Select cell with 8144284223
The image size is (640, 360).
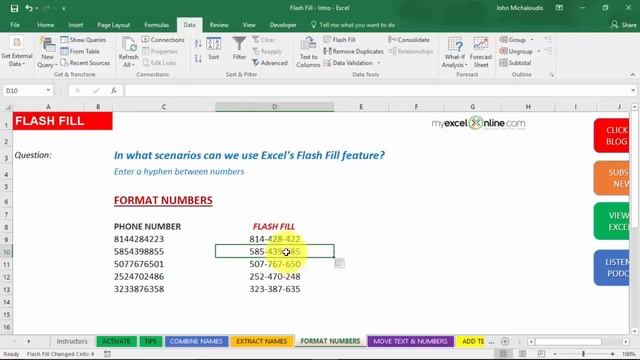coord(164,239)
